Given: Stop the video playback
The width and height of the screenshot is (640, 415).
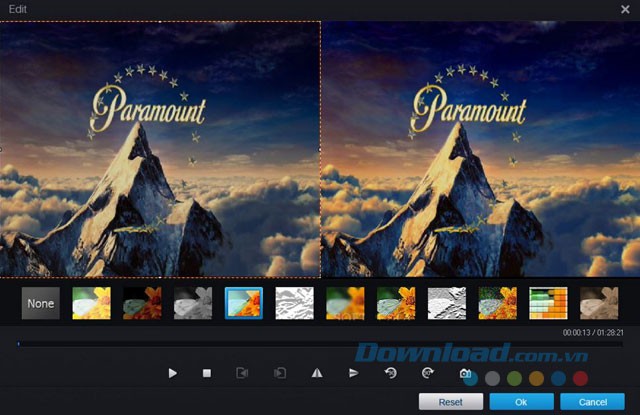Looking at the screenshot, I should (x=207, y=373).
